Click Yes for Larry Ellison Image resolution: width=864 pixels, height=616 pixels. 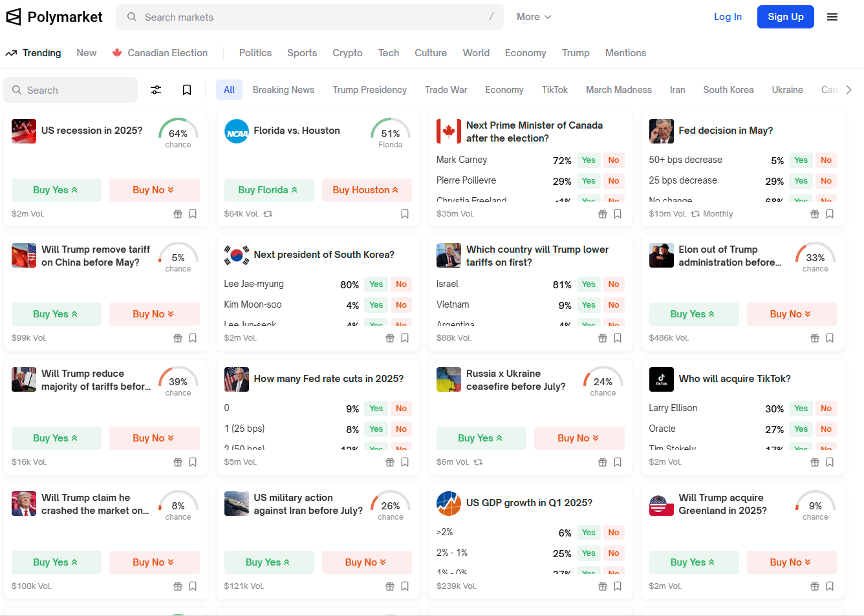click(801, 409)
